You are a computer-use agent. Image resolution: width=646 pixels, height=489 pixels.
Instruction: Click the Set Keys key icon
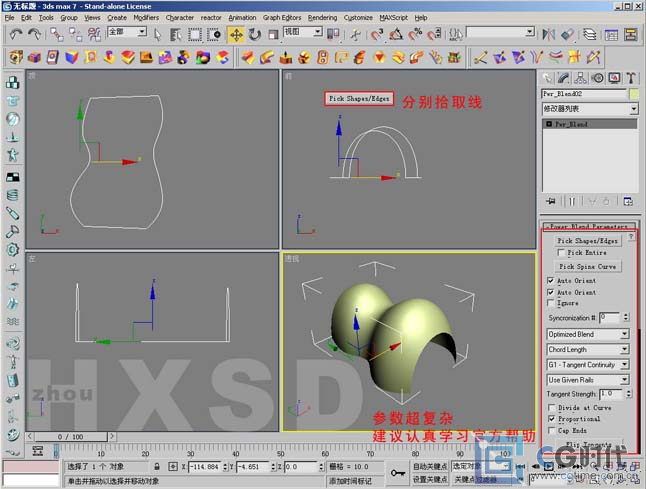[x=398, y=473]
